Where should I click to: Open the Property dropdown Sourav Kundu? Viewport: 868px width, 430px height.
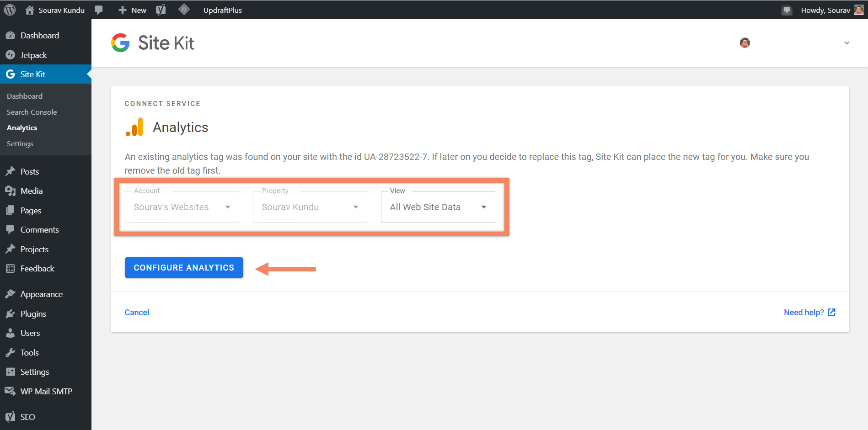[310, 207]
